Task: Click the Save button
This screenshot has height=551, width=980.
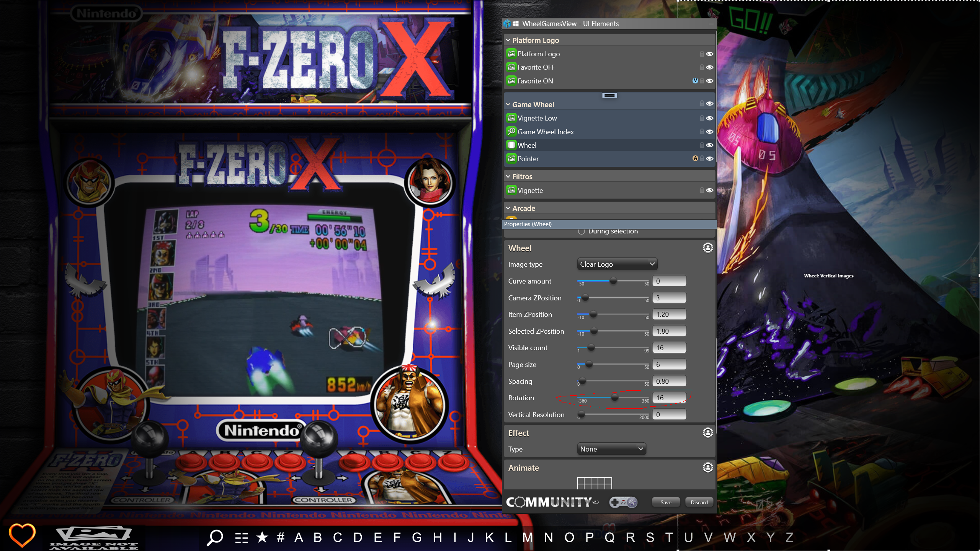Action: point(666,502)
